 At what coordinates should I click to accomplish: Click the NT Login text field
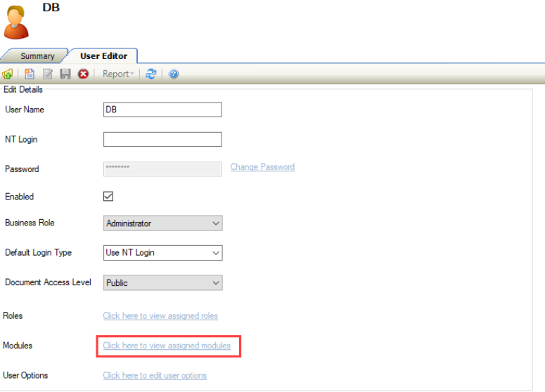click(162, 139)
